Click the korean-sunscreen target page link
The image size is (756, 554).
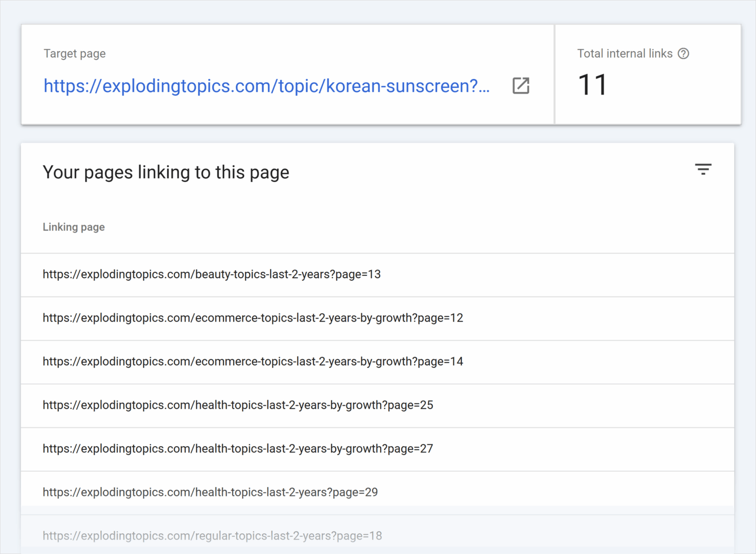pyautogui.click(x=266, y=86)
